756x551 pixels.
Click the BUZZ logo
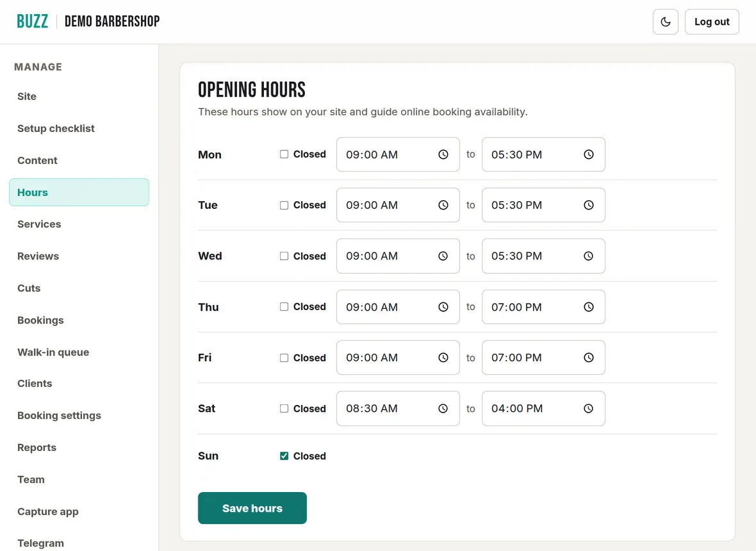(32, 21)
